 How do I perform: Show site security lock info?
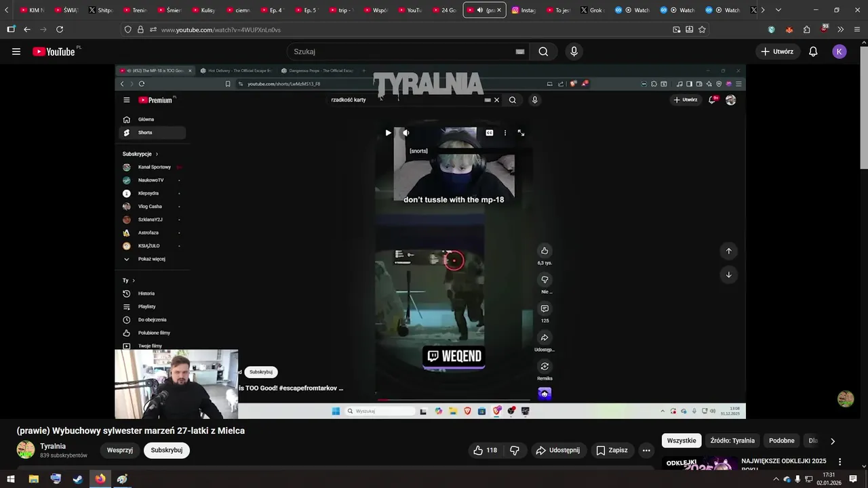coord(140,30)
